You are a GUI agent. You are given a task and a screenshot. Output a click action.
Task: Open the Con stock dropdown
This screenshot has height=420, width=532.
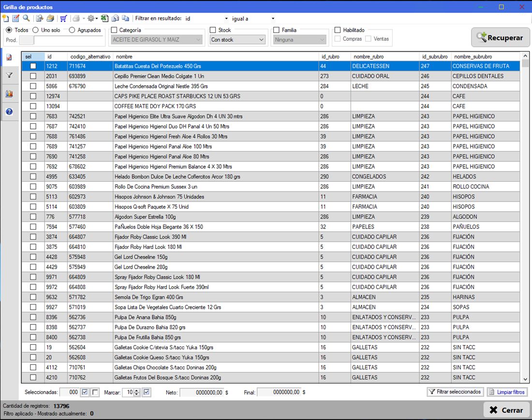click(237, 40)
